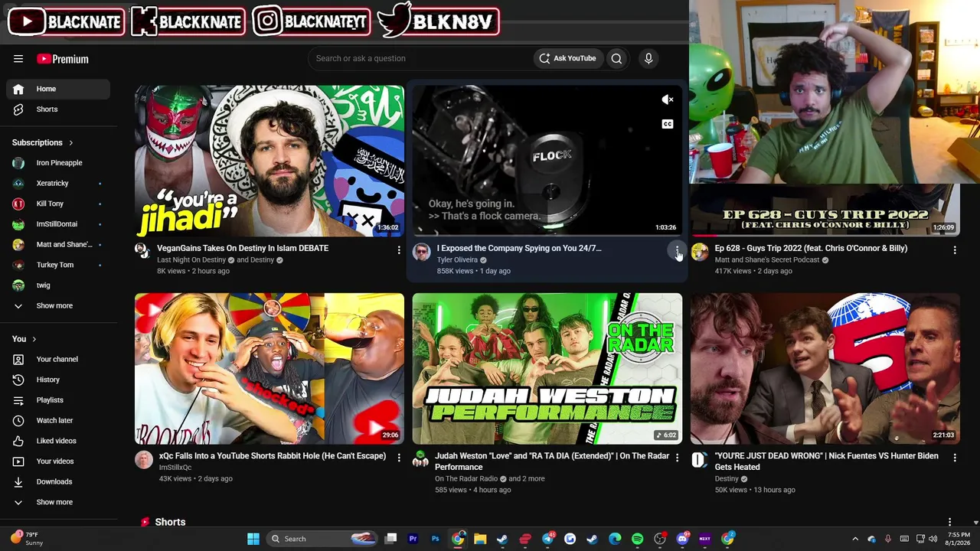This screenshot has width=980, height=551.
Task: Open the Windows Start menu
Action: pos(253,539)
